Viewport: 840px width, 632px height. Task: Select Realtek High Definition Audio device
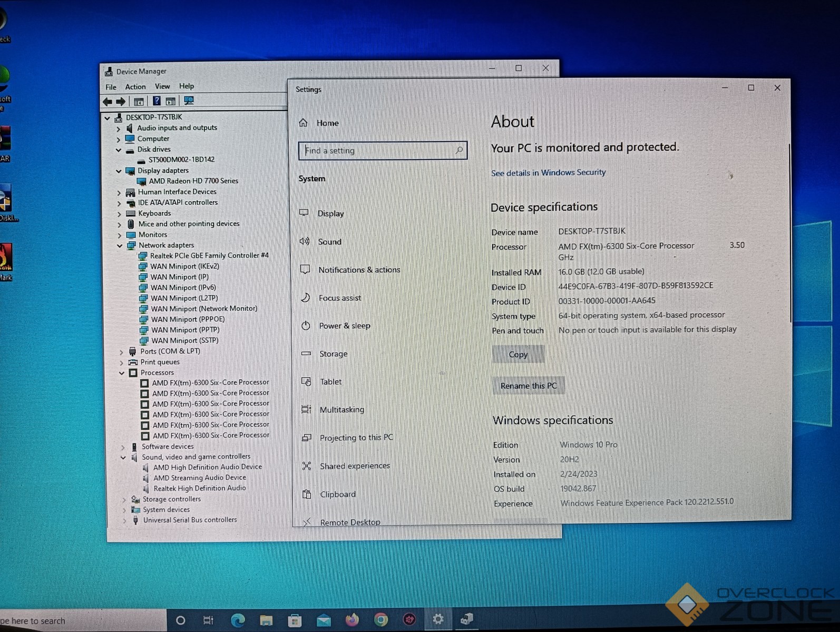[200, 488]
